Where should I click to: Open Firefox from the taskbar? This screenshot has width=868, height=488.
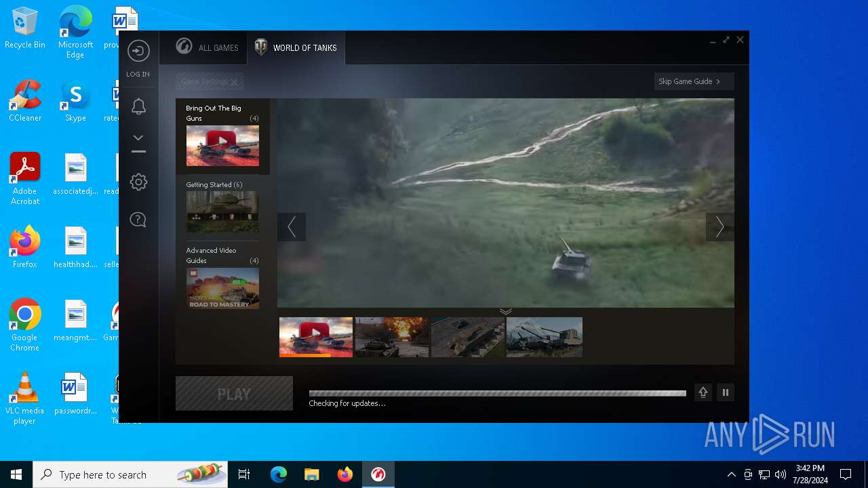[x=345, y=474]
